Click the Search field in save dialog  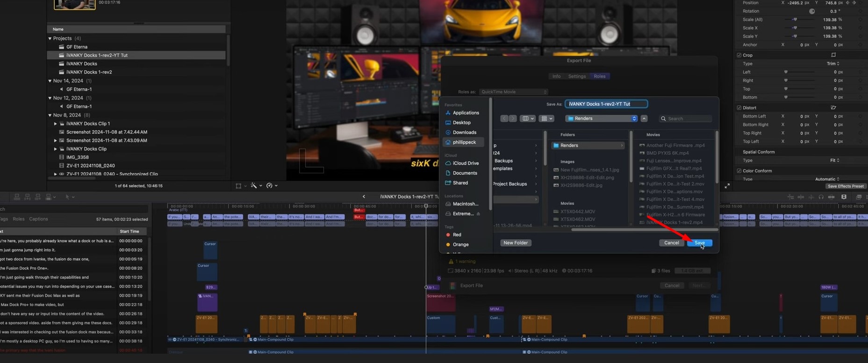pyautogui.click(x=686, y=119)
